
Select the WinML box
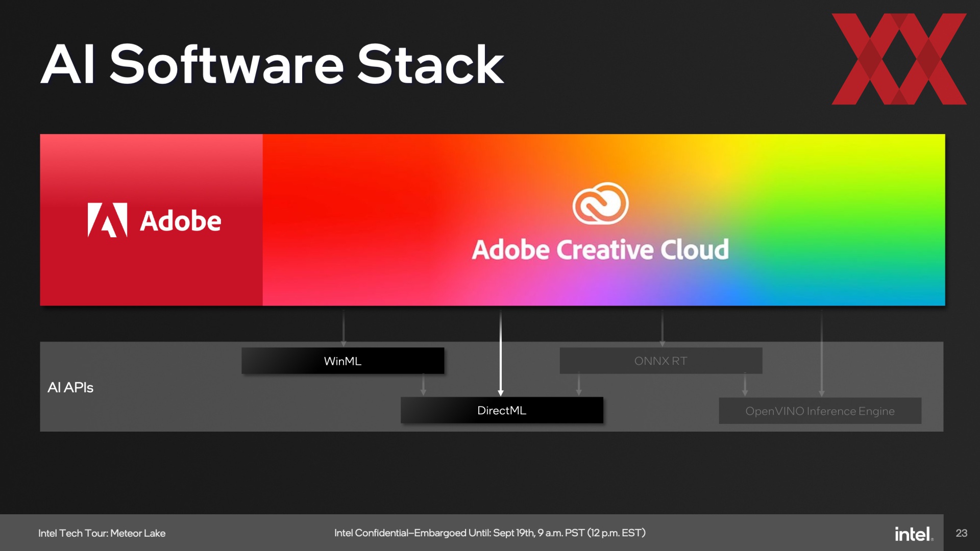(342, 361)
